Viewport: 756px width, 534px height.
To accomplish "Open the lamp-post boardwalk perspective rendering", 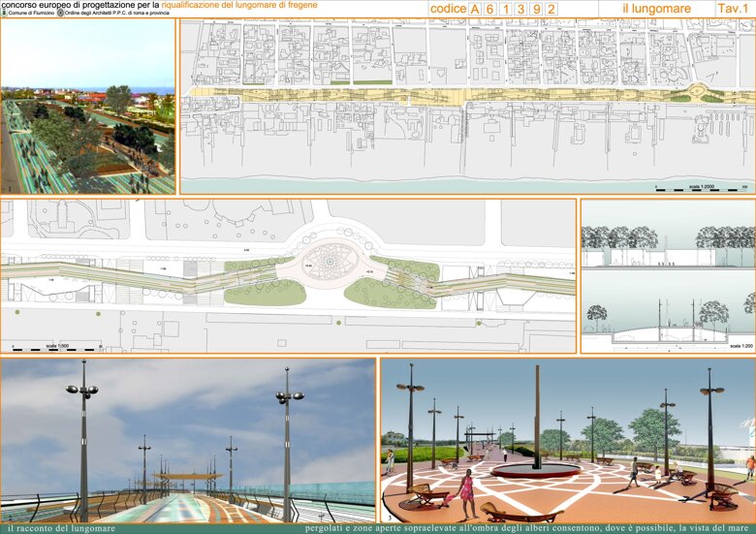I will pyautogui.click(x=188, y=441).
